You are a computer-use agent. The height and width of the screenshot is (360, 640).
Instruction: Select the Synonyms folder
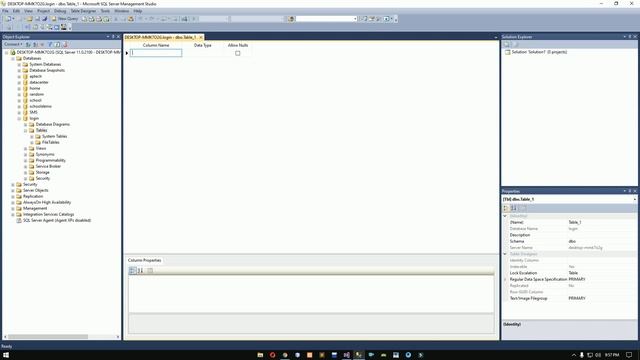point(45,154)
